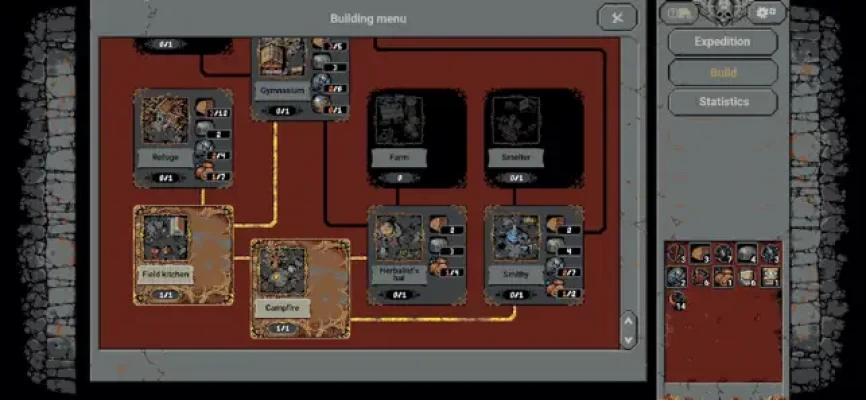
Task: Click the Campfire 1/1 count badge
Action: pos(282,328)
